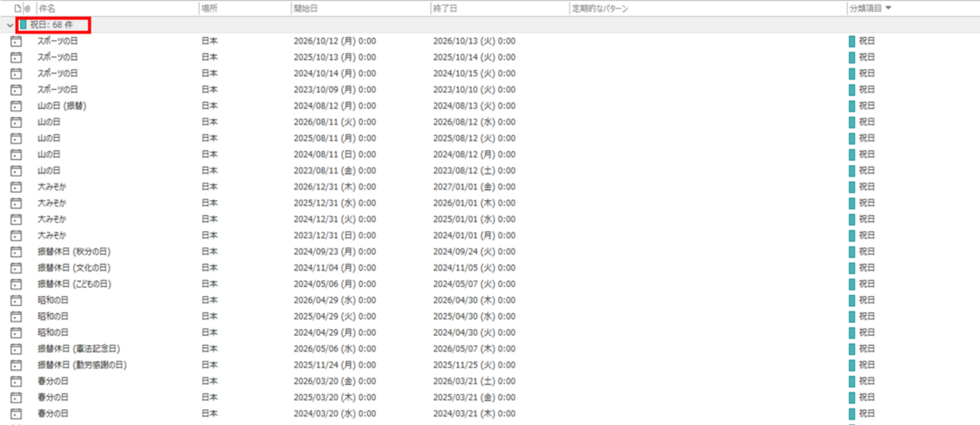Click the attachment clip column header
980x425 pixels.
pos(27,8)
